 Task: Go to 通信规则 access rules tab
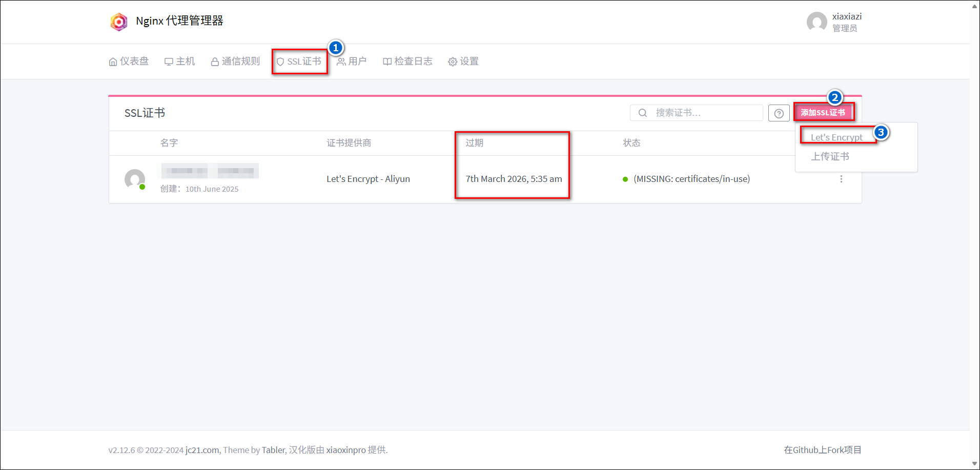(235, 62)
